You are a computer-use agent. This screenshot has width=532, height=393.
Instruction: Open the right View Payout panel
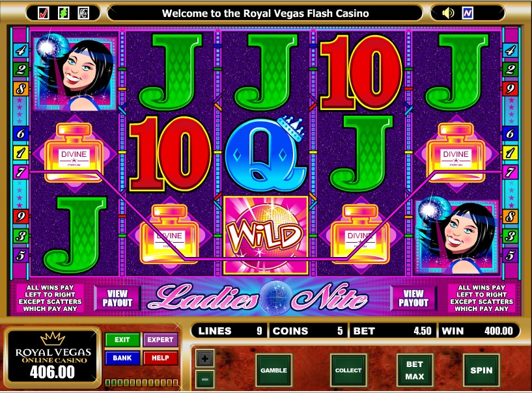click(413, 298)
